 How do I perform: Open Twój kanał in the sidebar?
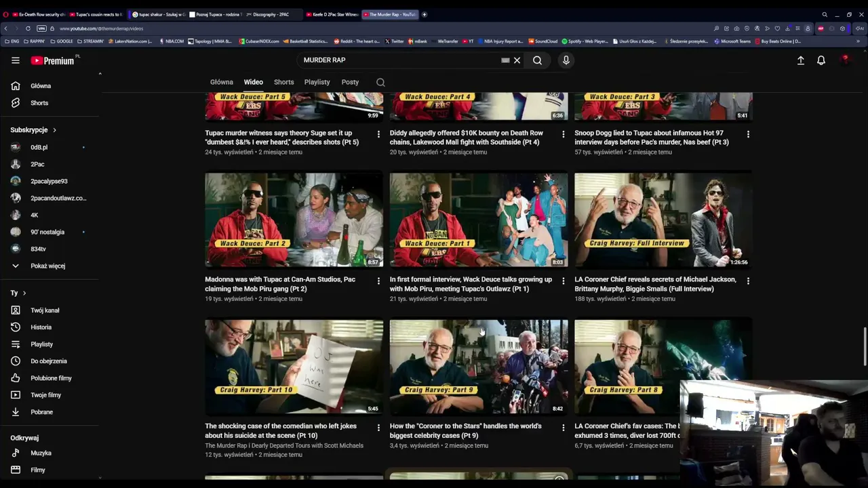tap(45, 310)
